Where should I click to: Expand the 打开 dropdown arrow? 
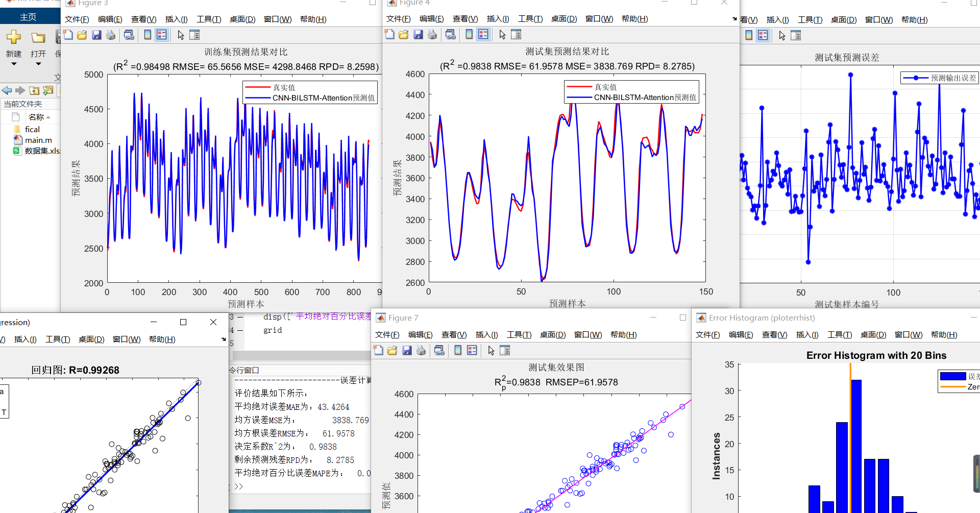(x=38, y=64)
